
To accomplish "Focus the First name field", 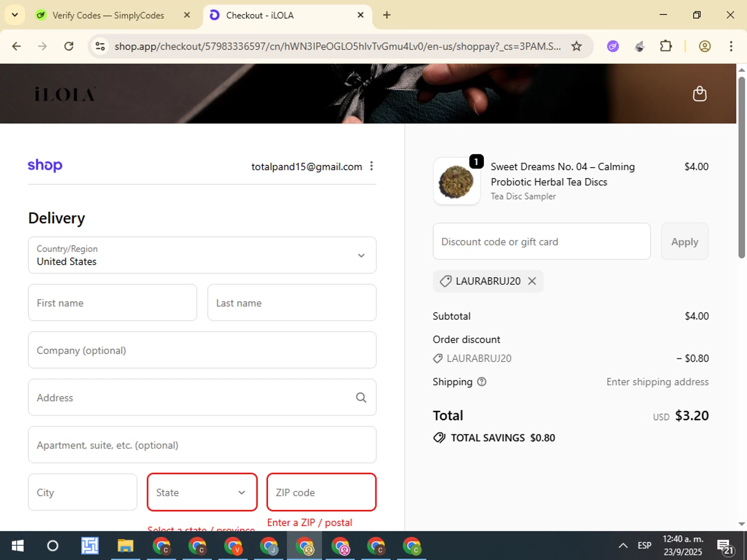I will click(x=113, y=303).
